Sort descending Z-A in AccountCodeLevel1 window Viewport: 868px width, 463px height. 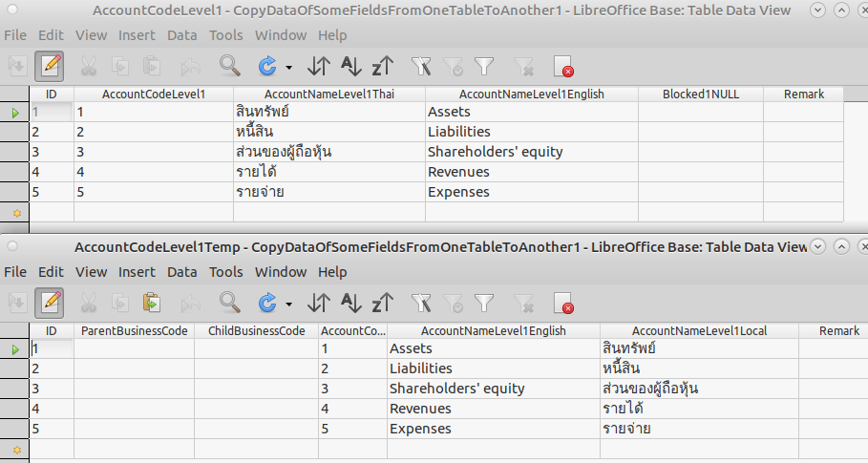click(x=383, y=67)
